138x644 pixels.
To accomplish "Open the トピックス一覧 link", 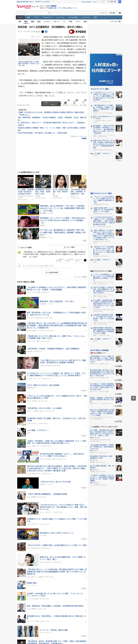I will 115,21.
